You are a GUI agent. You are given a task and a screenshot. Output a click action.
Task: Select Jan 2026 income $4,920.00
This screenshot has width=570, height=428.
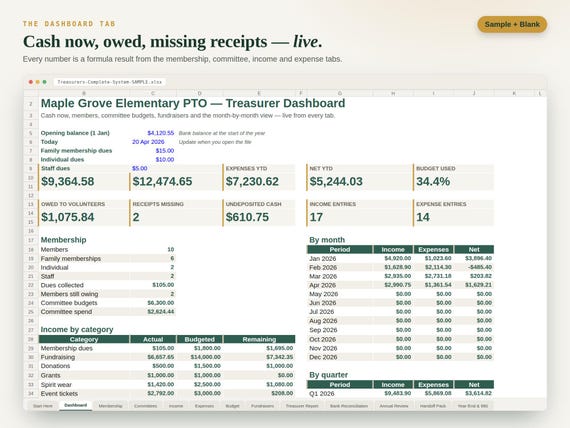pos(398,259)
